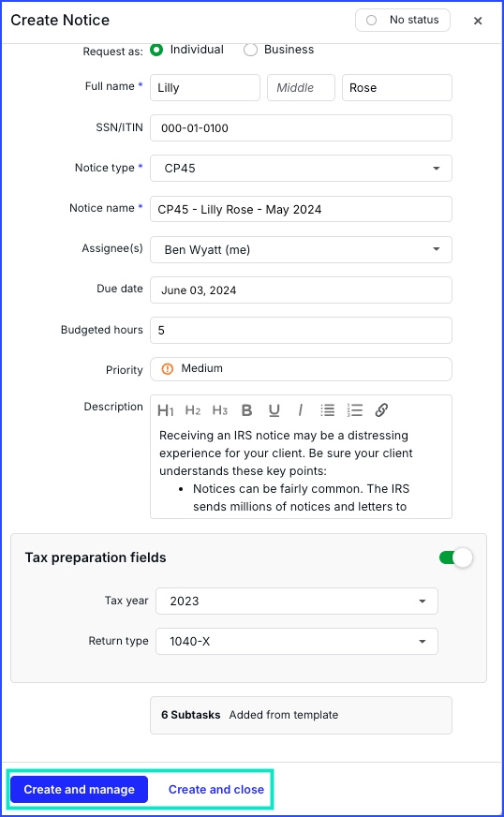The height and width of the screenshot is (817, 504).
Task: Apply Heading 3 formatting in description
Action: tap(220, 410)
